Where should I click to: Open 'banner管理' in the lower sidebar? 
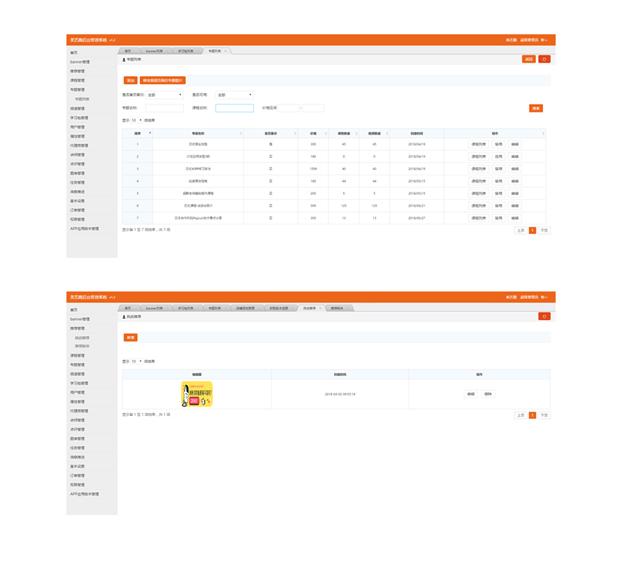80,319
